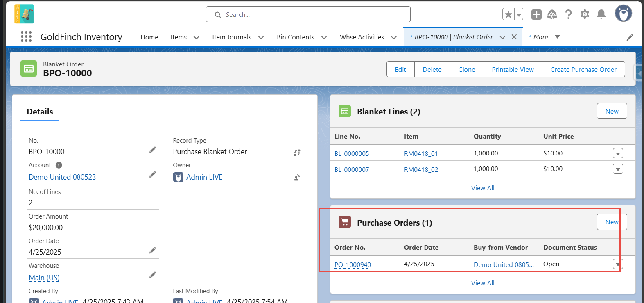Edit the Account field pencil icon
Screen dimensions: 644x303
coord(153,175)
